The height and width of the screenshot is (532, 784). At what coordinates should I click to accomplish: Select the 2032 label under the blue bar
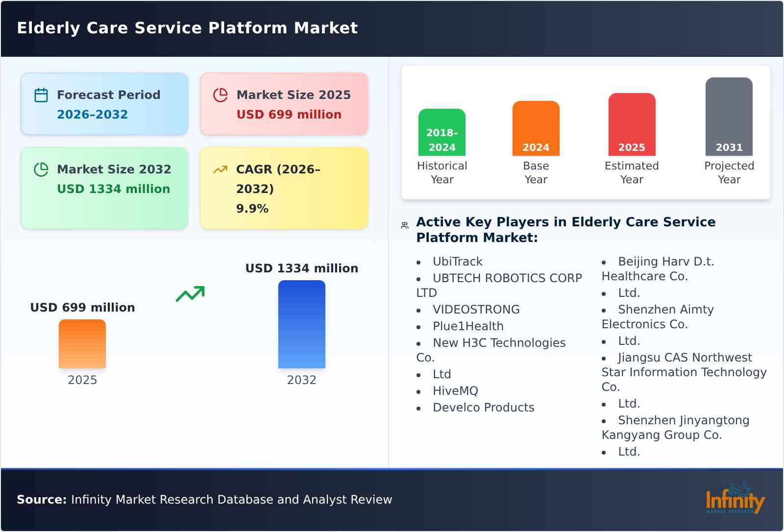point(302,380)
